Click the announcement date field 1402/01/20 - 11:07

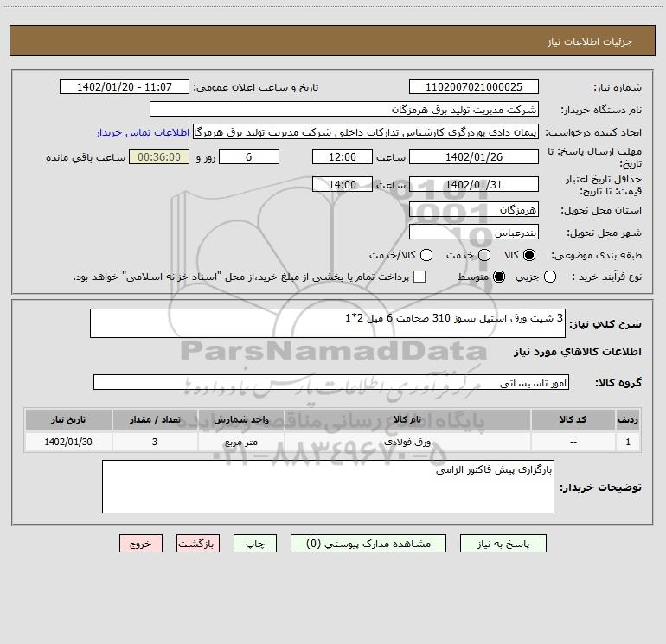[125, 87]
